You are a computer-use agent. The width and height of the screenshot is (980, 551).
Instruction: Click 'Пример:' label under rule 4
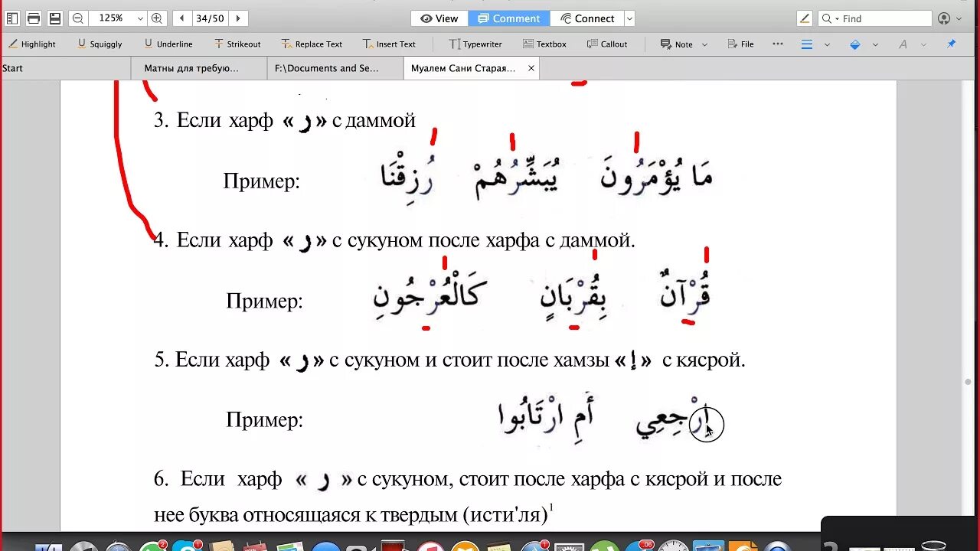tap(264, 301)
